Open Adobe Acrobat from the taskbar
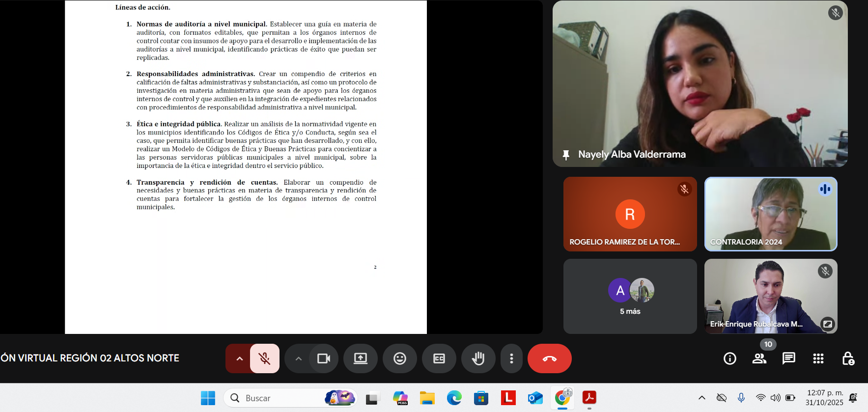The image size is (868, 412). [x=589, y=397]
